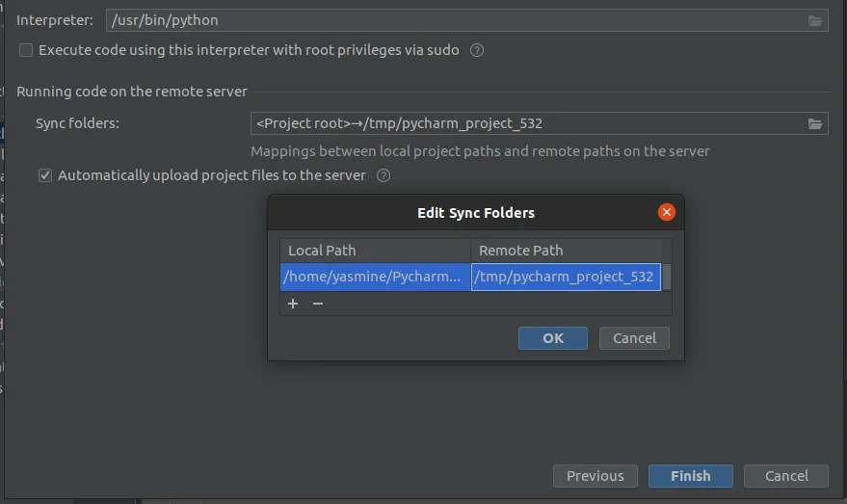
Task: Complete the setup with Finish button
Action: coord(691,476)
